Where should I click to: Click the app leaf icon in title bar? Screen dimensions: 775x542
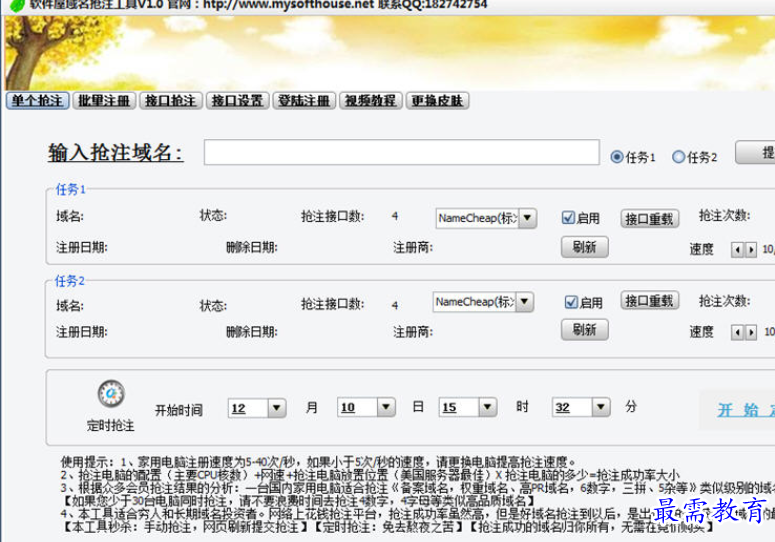coord(16,5)
